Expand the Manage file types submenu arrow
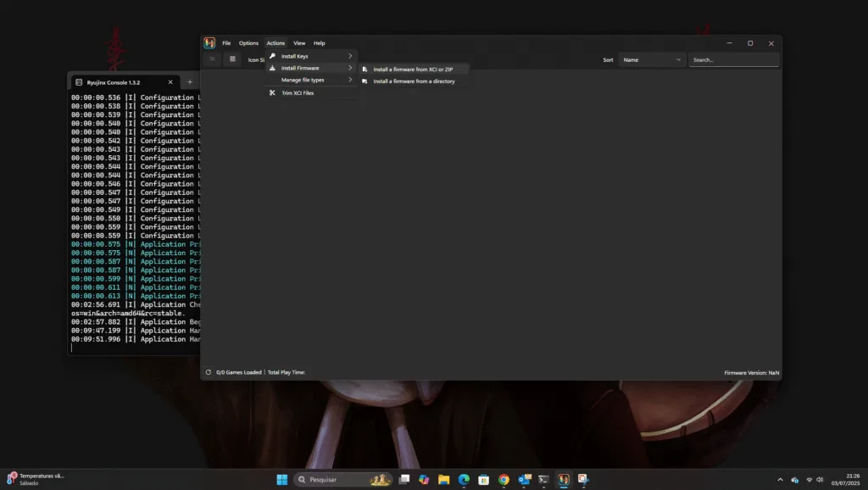 click(350, 80)
